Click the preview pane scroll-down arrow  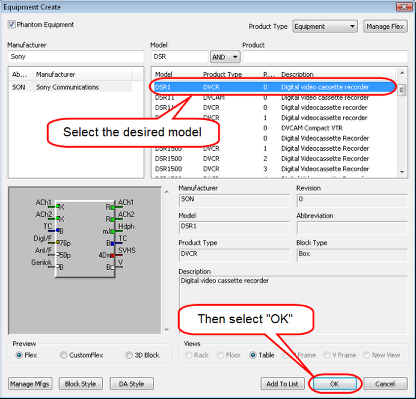(x=166, y=330)
